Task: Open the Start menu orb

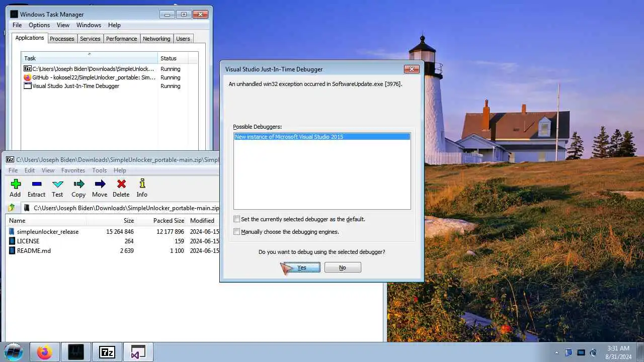Action: coord(14,352)
